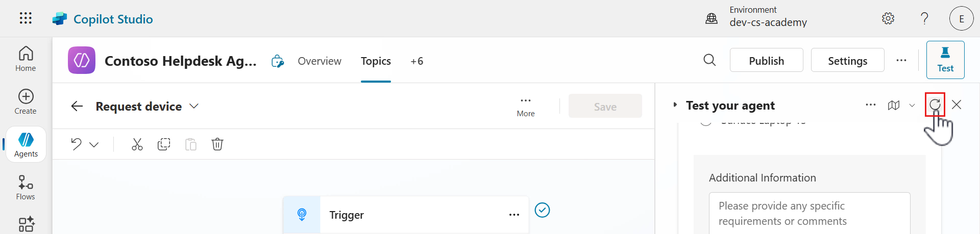The height and width of the screenshot is (234, 980).
Task: Refresh the test agent conversation
Action: pyautogui.click(x=935, y=105)
